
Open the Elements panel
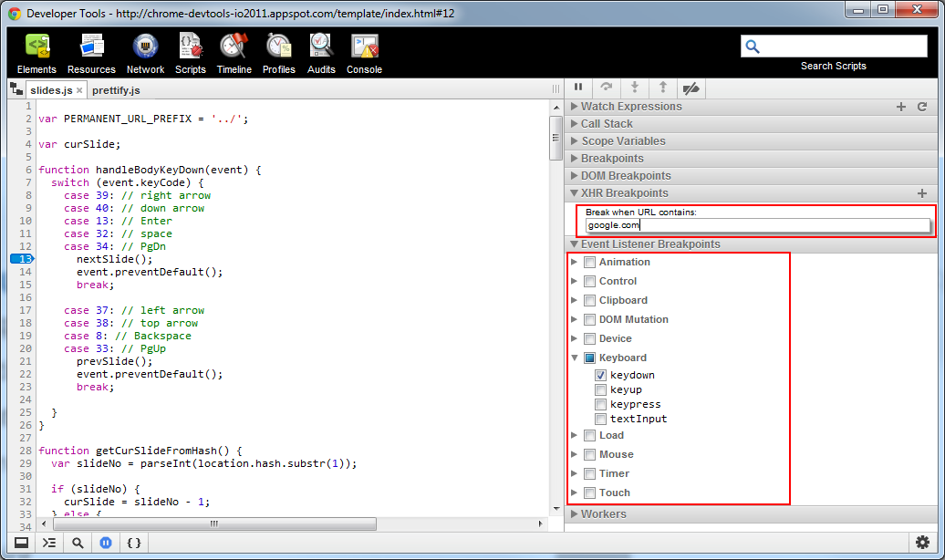[36, 53]
